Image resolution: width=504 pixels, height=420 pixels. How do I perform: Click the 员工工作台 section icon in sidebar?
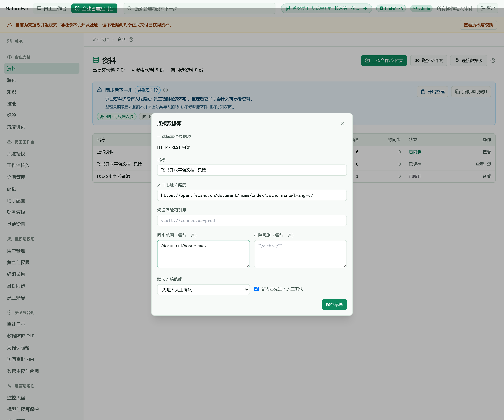[9, 142]
